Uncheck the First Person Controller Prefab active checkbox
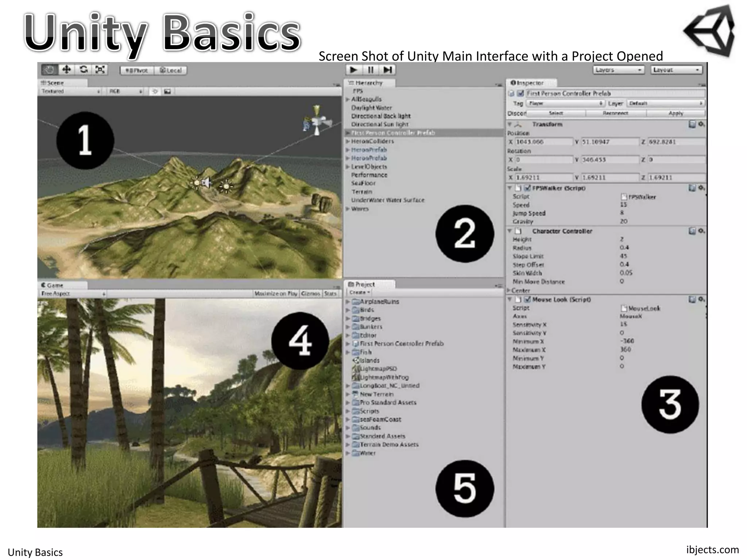This screenshot has width=747, height=560. pos(521,94)
